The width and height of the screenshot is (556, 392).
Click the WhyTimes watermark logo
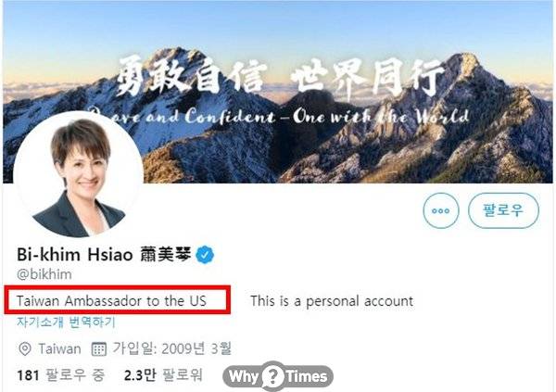click(x=278, y=376)
